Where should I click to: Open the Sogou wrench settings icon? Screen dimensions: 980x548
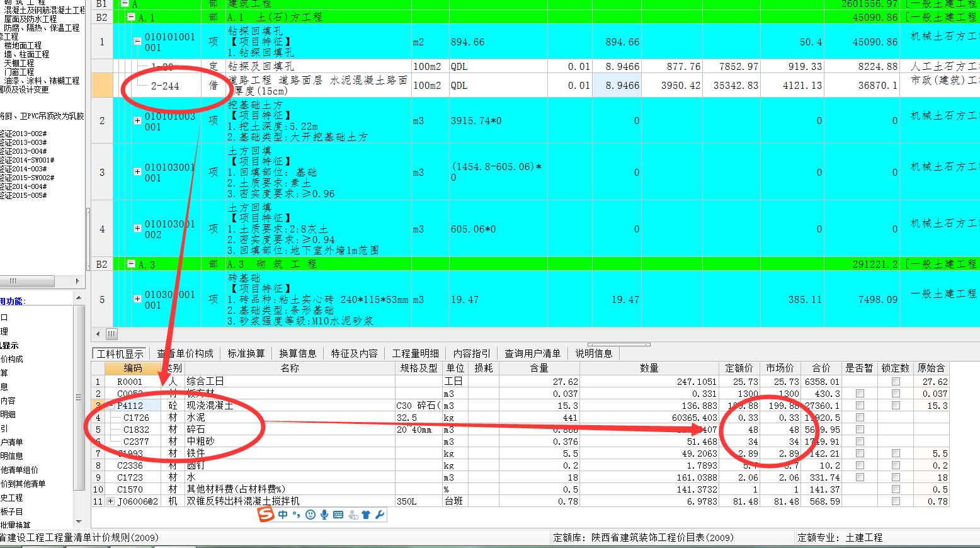point(379,515)
